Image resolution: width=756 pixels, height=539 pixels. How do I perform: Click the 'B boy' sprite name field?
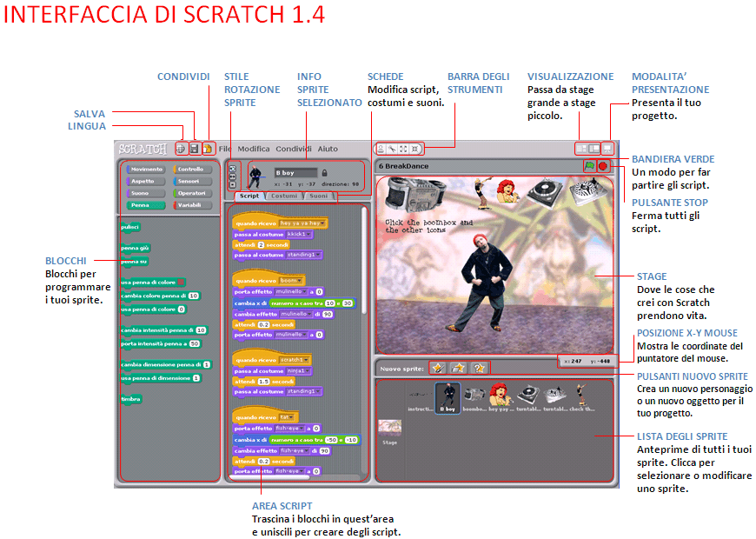[296, 173]
